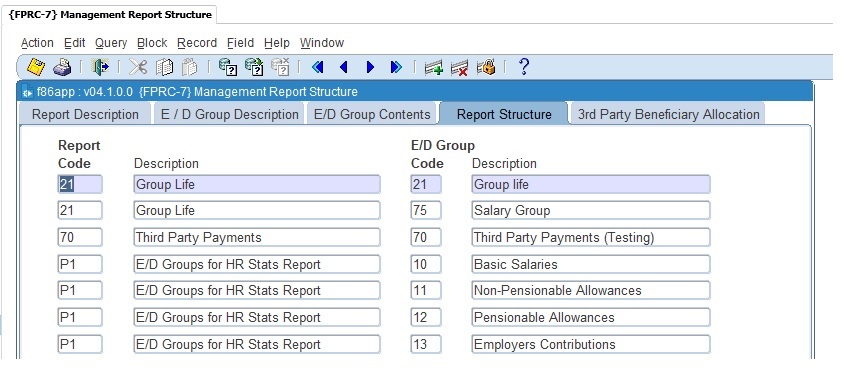The width and height of the screenshot is (846, 374).
Task: Open the Edit menu
Action: pyautogui.click(x=74, y=43)
